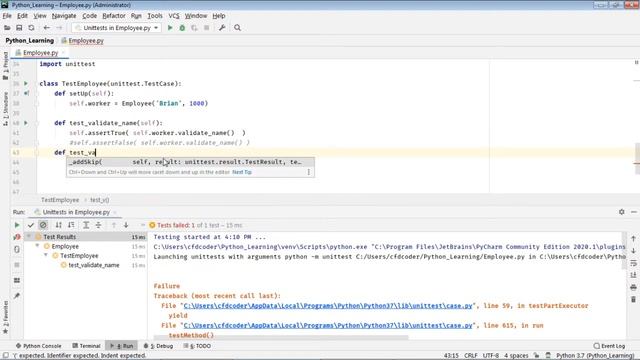Viewport: 640px width, 360px height.
Task: Open the Refactor menu
Action: pyautogui.click(x=114, y=16)
